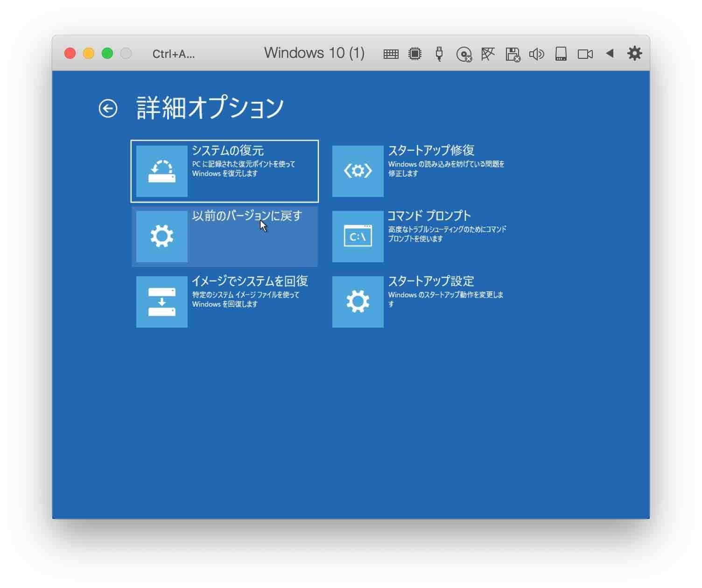Viewport: 702px width, 588px height.
Task: Click システムの復元 title text
Action: click(228, 150)
